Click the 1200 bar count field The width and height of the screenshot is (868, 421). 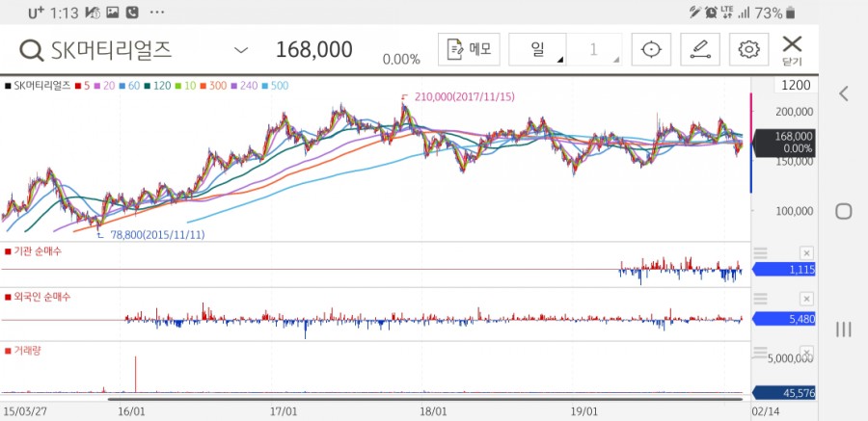796,85
